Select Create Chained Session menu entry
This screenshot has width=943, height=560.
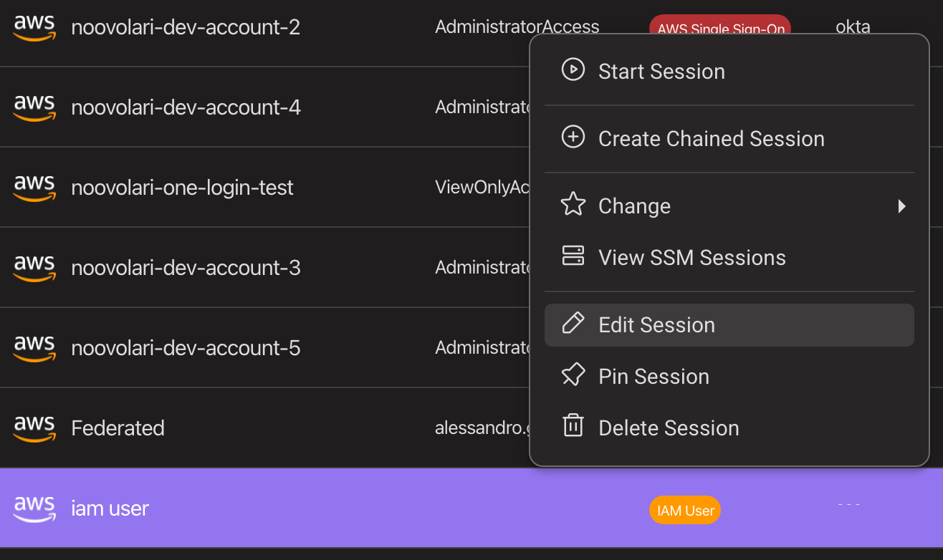click(x=711, y=139)
